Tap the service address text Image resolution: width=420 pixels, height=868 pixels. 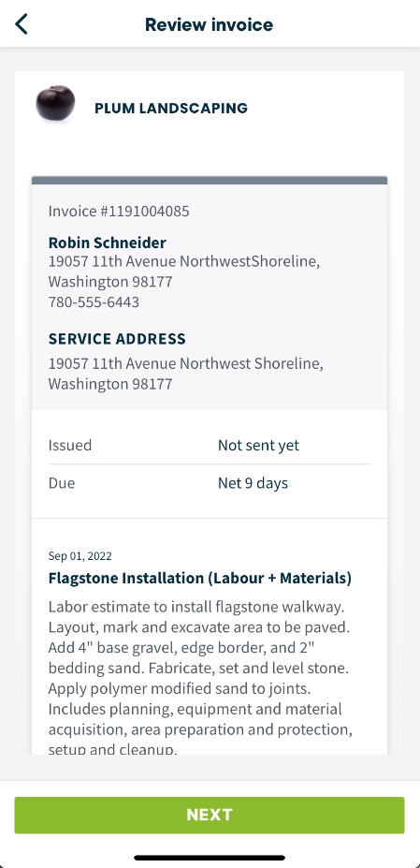pyautogui.click(x=186, y=374)
